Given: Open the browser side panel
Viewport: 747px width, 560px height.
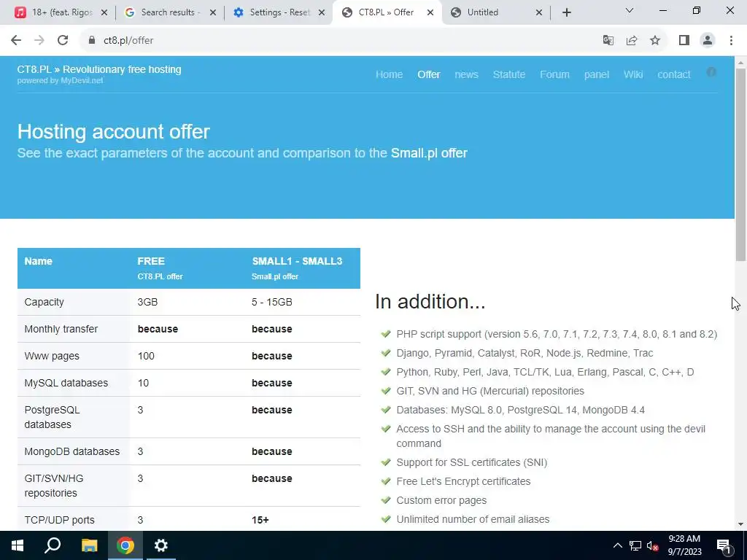Looking at the screenshot, I should (684, 40).
